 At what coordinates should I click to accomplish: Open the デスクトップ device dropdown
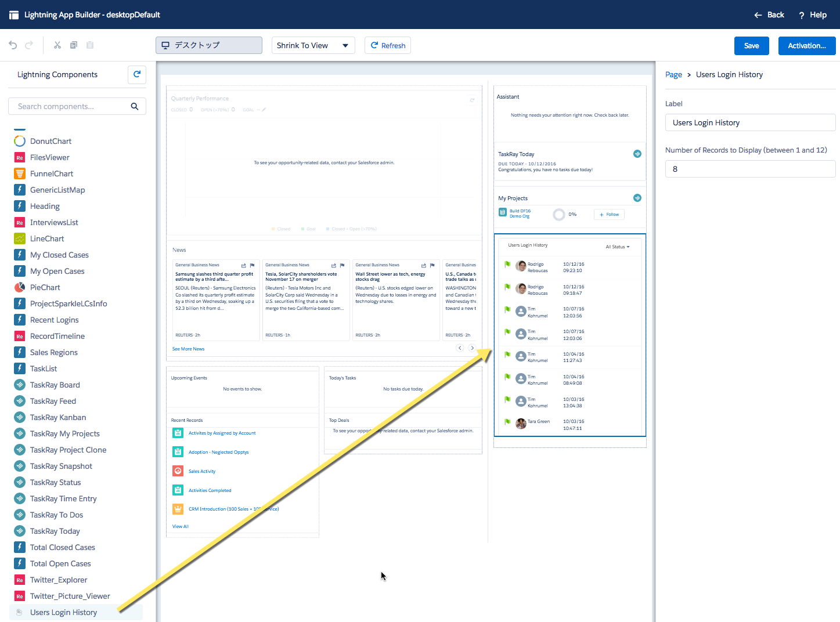(208, 45)
